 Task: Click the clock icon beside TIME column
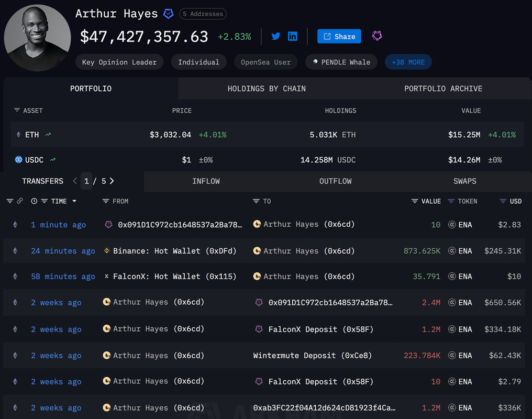(x=34, y=201)
